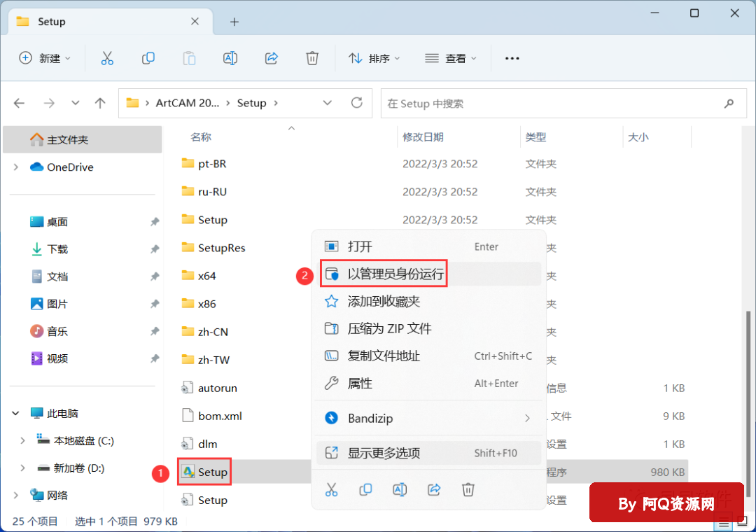
Task: Click the 在 Setup 中搜索 field
Action: click(563, 103)
